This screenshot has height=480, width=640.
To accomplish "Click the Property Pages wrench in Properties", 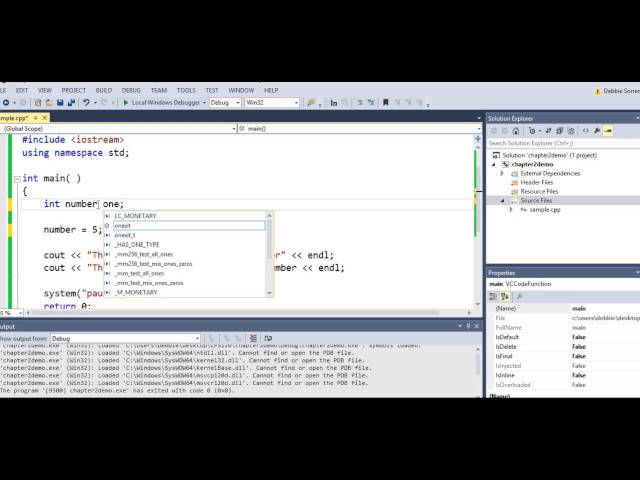I will coord(519,296).
